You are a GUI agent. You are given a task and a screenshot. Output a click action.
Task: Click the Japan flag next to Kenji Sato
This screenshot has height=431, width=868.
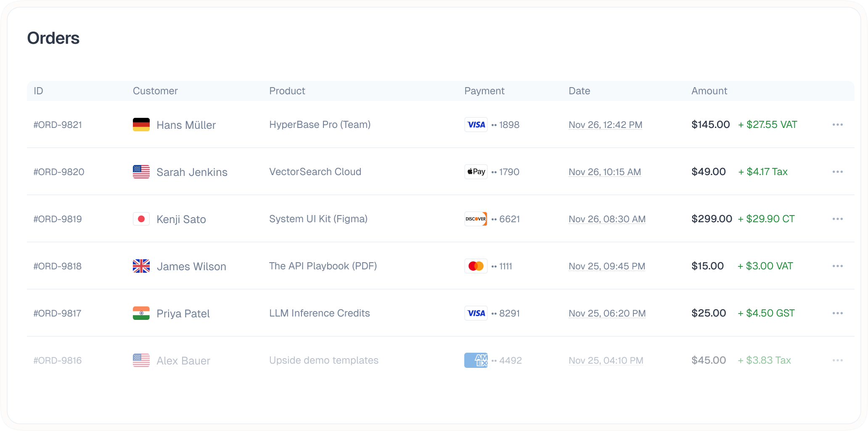(x=141, y=219)
